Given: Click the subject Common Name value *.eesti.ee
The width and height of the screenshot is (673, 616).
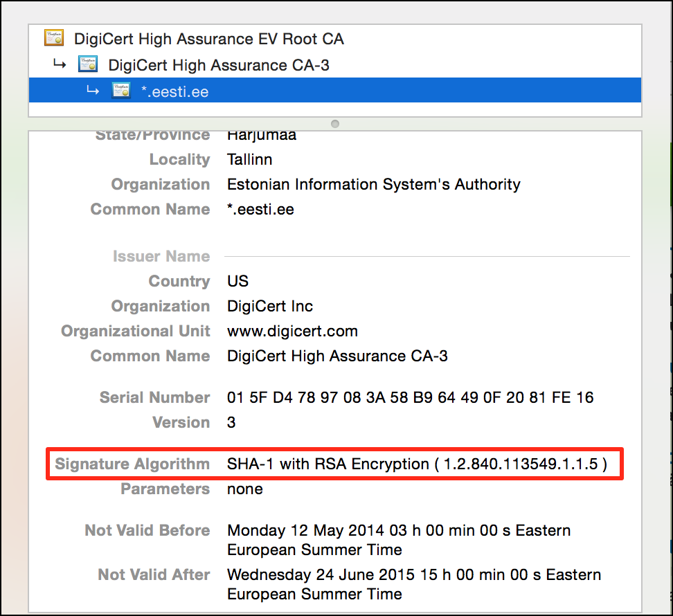Looking at the screenshot, I should pos(260,209).
